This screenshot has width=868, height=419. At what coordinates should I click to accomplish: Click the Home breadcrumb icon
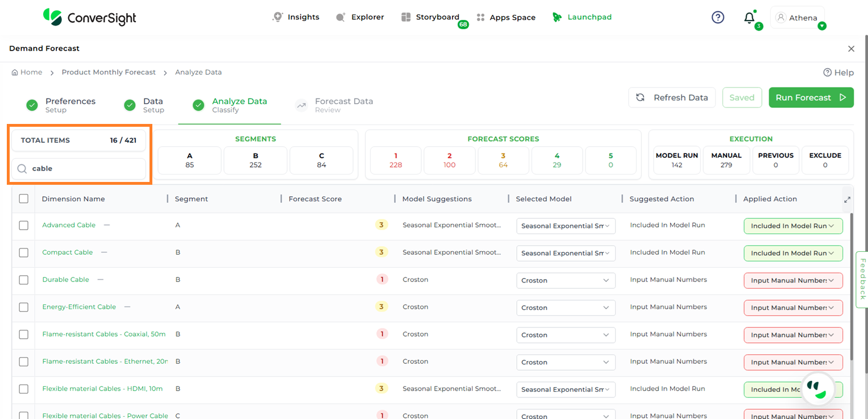[15, 73]
